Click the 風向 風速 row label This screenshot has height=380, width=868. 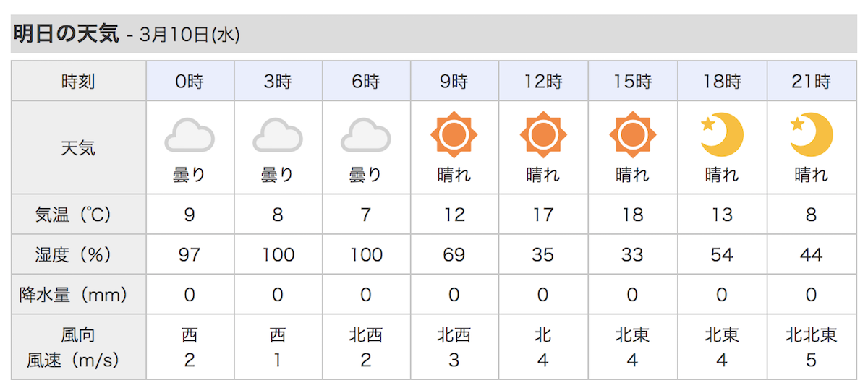point(78,347)
